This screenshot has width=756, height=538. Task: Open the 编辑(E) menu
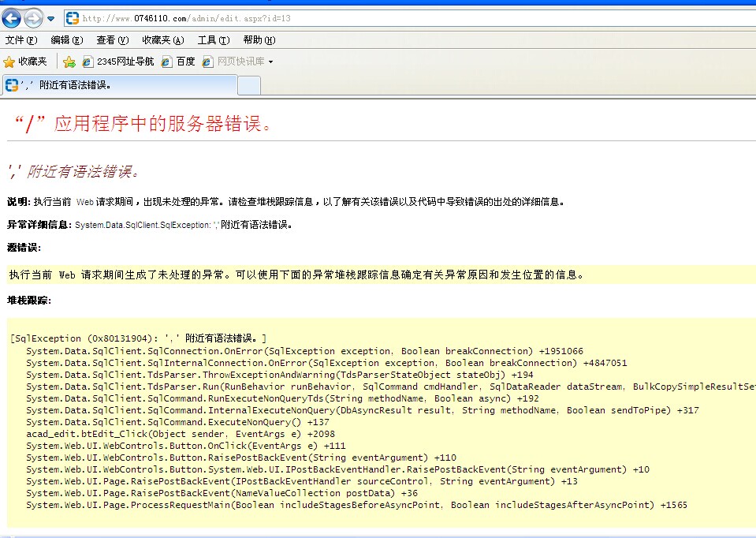(x=67, y=40)
